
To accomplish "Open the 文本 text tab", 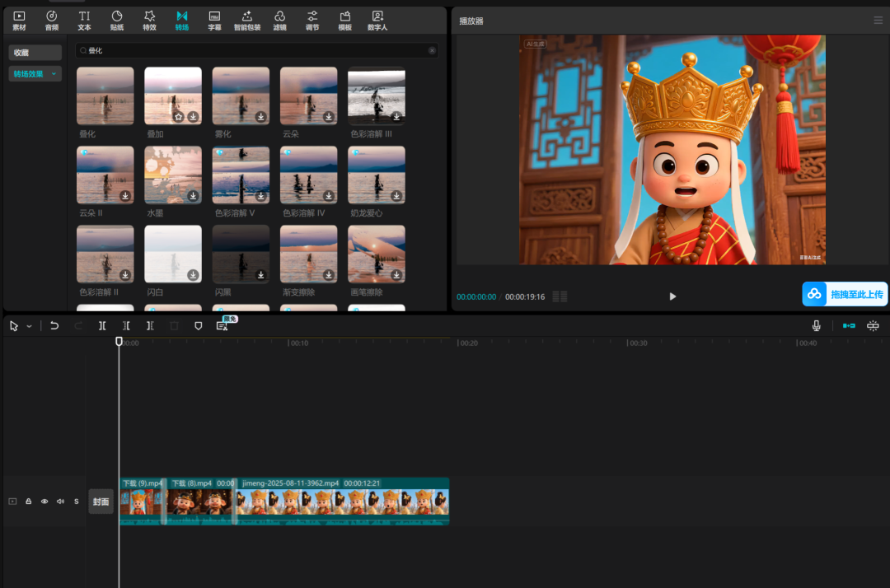I will [x=84, y=21].
